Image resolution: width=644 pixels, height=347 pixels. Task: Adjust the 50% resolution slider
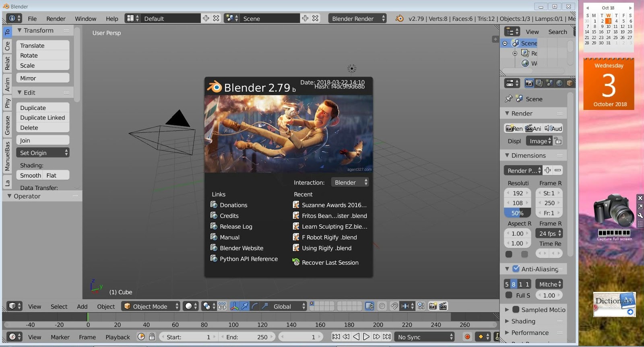[x=517, y=213]
